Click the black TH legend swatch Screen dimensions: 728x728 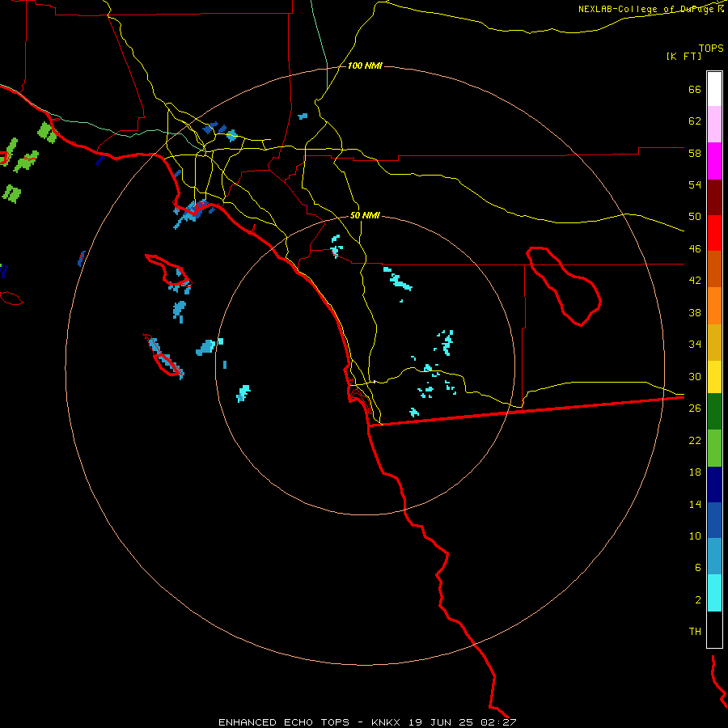[714, 629]
